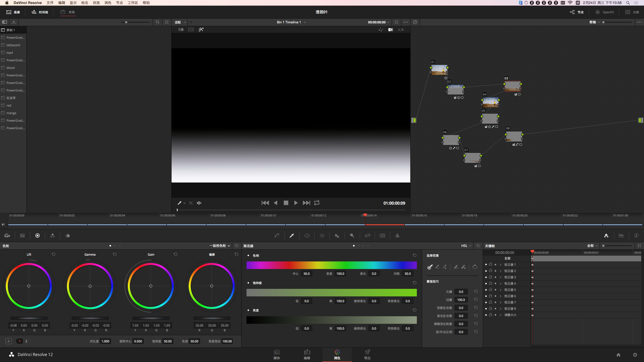Image resolution: width=644 pixels, height=362 pixels.
Task: Click the 光箱 lightbox button
Action: tap(632, 12)
